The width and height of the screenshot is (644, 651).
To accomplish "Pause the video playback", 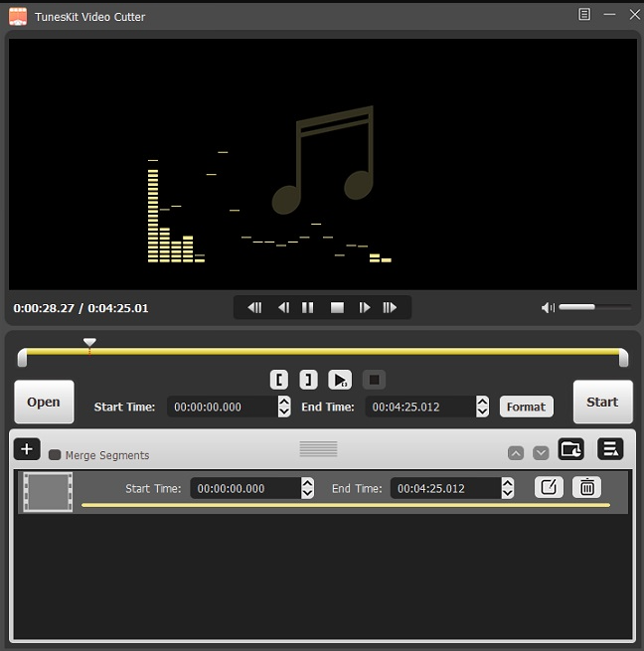I will tap(308, 308).
